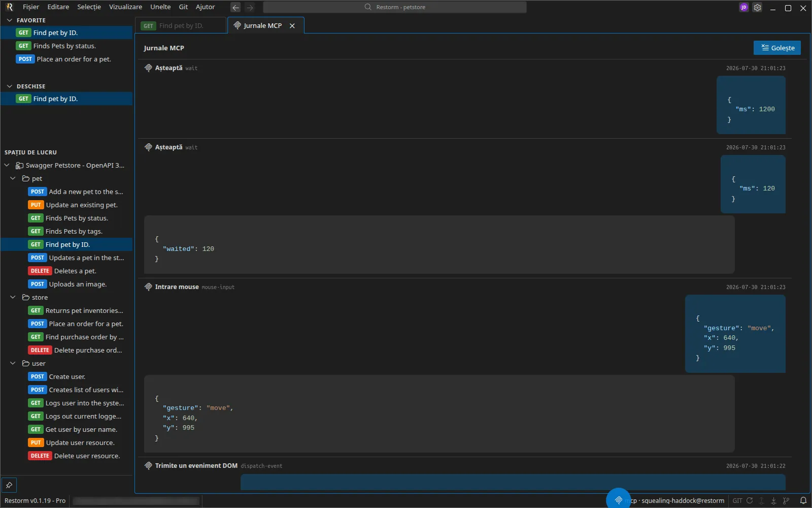This screenshot has height=508, width=812.
Task: Open Find pet by ID in FAVORITE
Action: coord(66,33)
